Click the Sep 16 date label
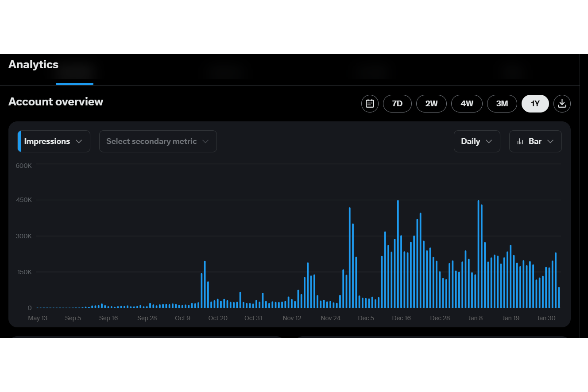The height and width of the screenshot is (392, 588). pyautogui.click(x=108, y=318)
